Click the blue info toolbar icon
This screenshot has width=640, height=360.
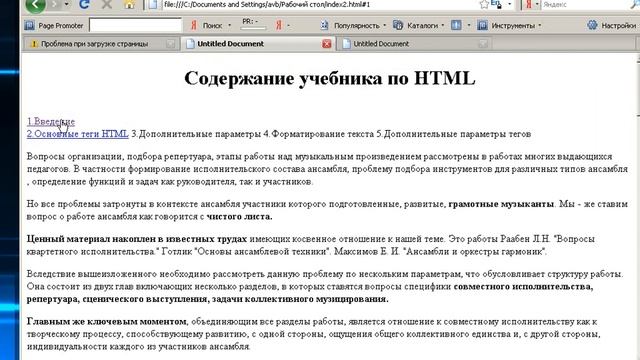click(456, 25)
